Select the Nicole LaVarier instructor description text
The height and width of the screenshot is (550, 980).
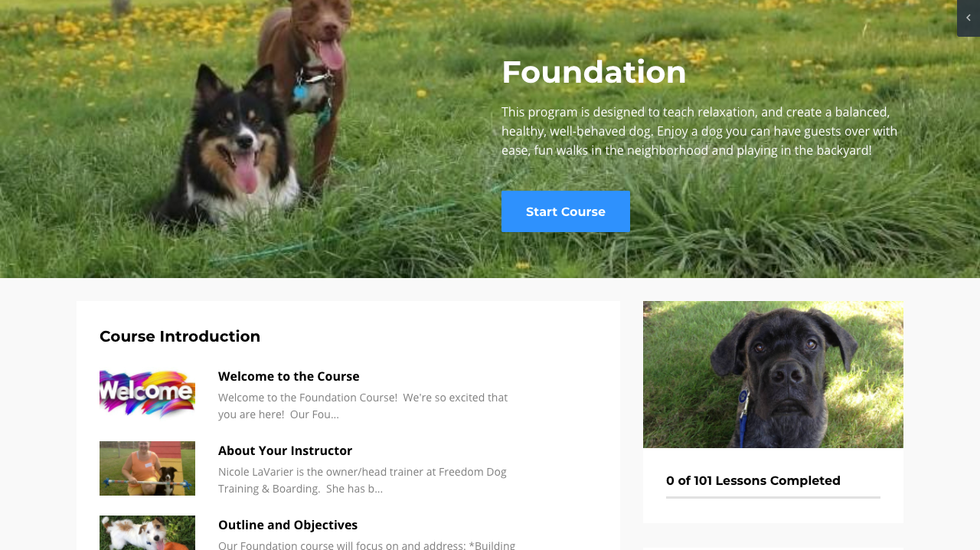[x=362, y=480]
